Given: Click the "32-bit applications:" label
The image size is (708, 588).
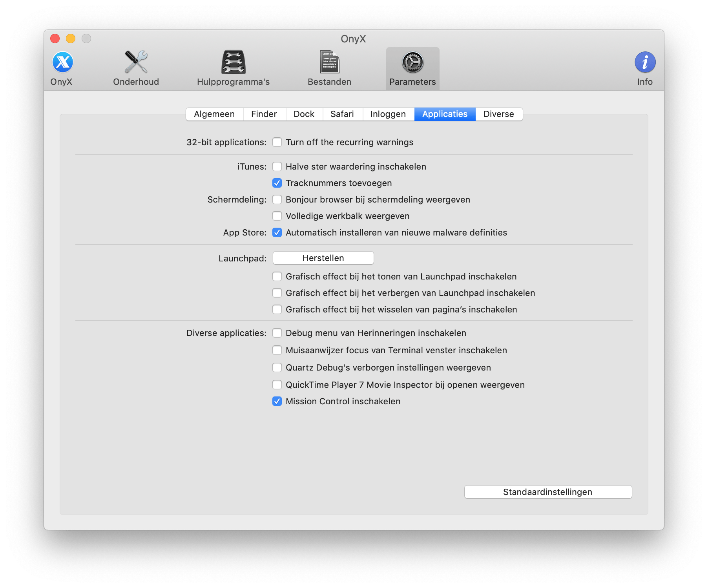Looking at the screenshot, I should click(226, 142).
